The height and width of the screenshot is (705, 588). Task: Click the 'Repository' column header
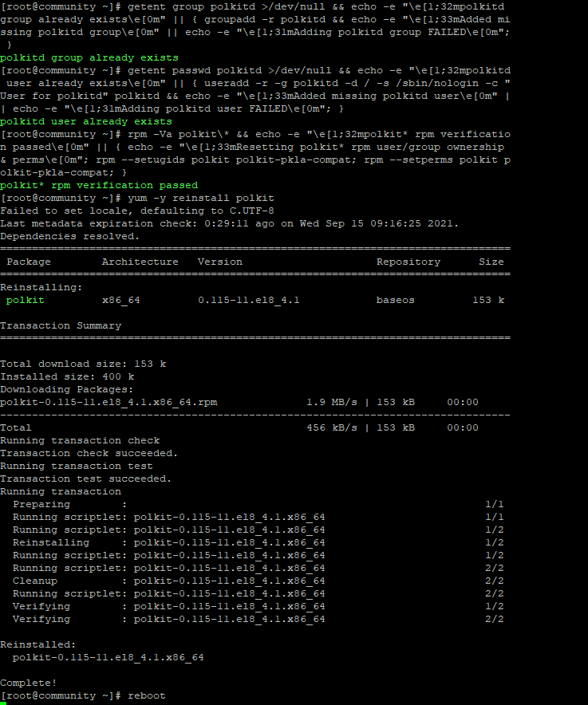(408, 262)
